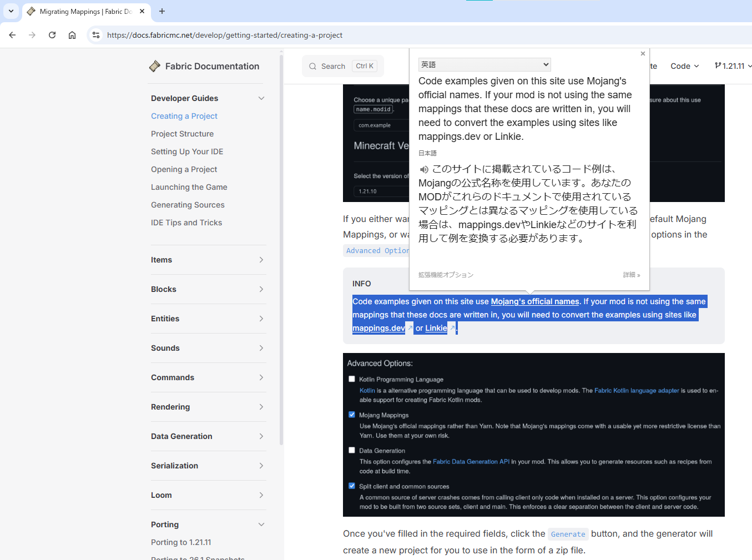This screenshot has width=752, height=560.
Task: Open a new browser tab
Action: click(x=162, y=11)
